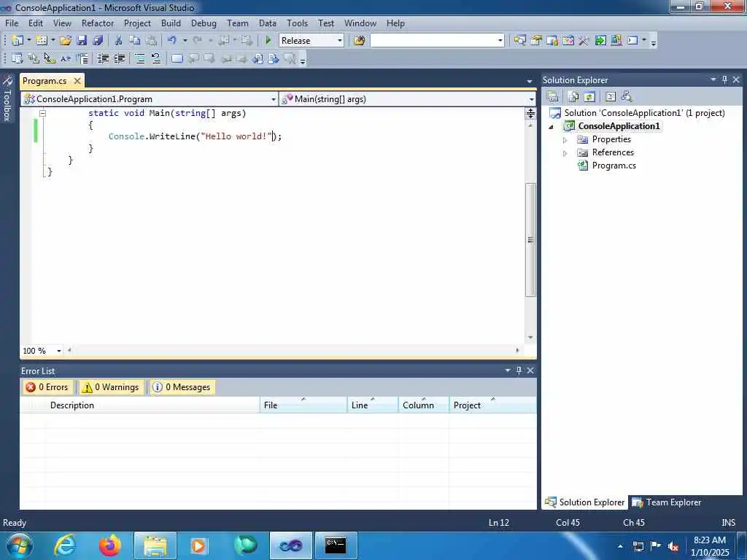Click the editor vertical scrollbar thumb
This screenshot has height=560, width=747.
pyautogui.click(x=530, y=239)
